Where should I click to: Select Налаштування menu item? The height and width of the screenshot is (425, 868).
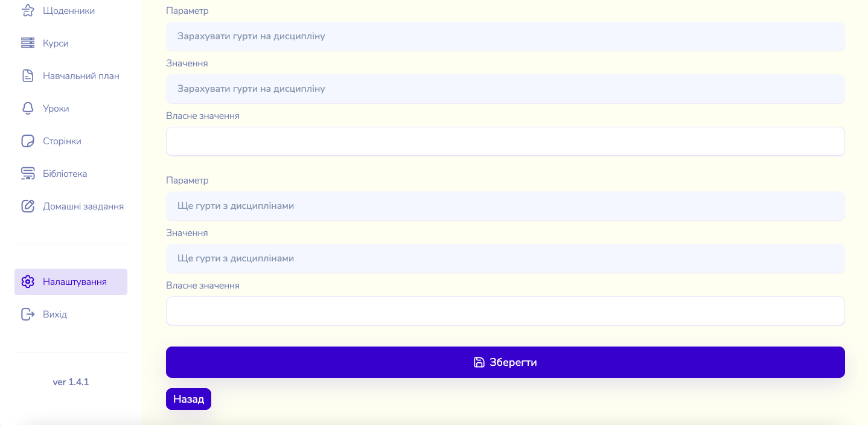pos(71,282)
